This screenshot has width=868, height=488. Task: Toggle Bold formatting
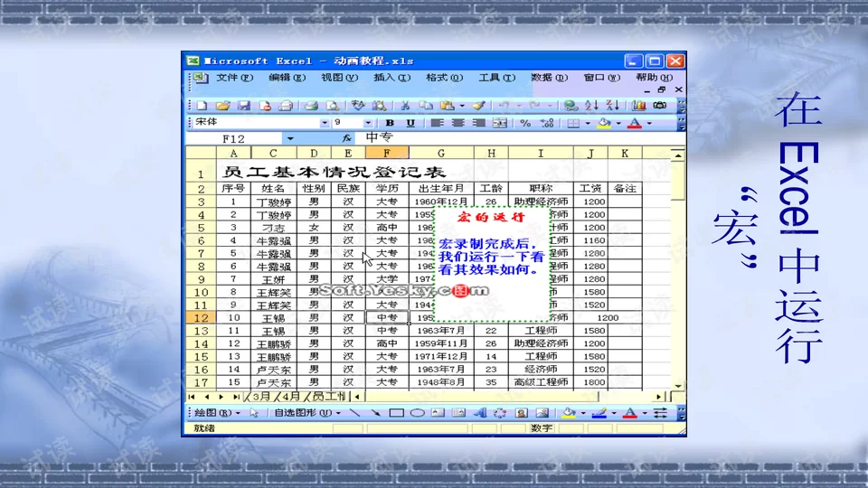[390, 123]
